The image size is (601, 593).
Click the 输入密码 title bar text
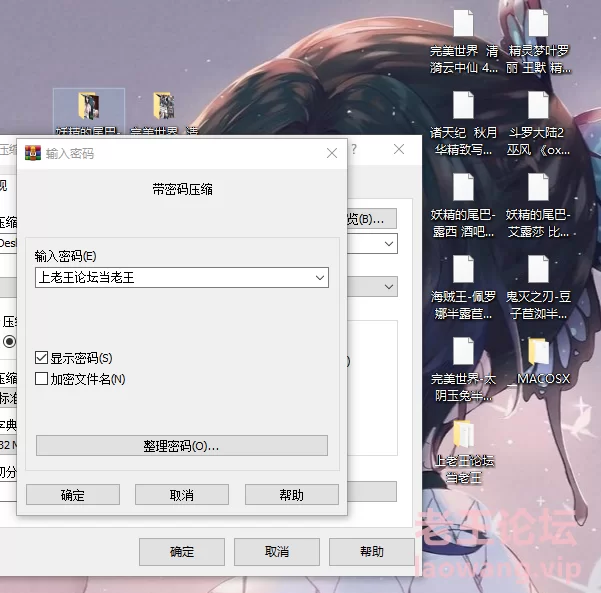(70, 153)
